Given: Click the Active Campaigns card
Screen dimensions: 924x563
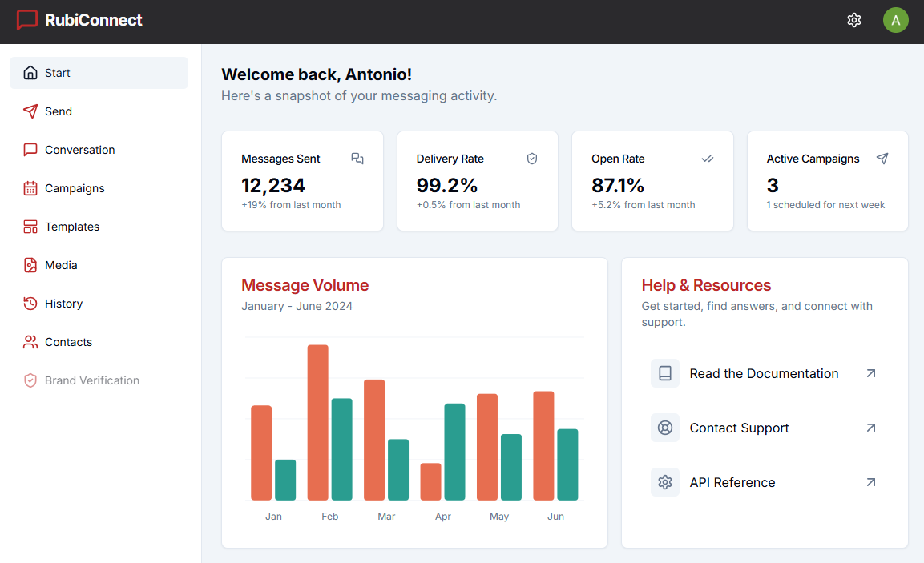Looking at the screenshot, I should click(827, 181).
